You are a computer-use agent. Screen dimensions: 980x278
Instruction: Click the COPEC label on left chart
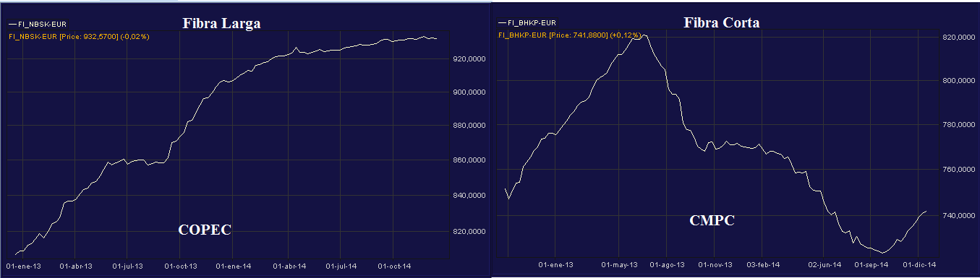click(x=205, y=230)
